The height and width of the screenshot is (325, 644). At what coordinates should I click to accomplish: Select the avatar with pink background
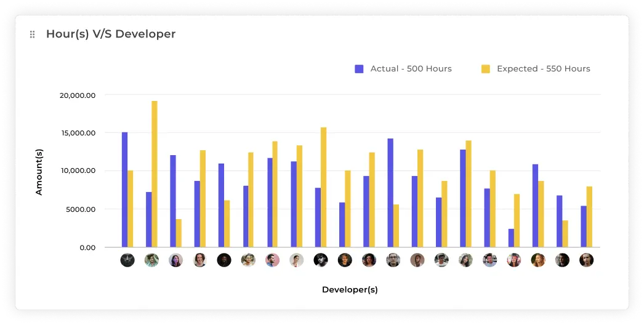272,260
